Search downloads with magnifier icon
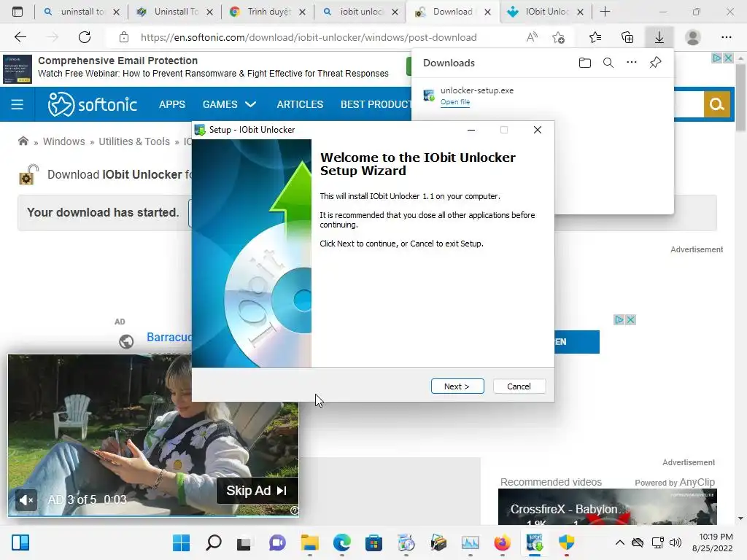Screen dimensions: 747x560 click(608, 63)
